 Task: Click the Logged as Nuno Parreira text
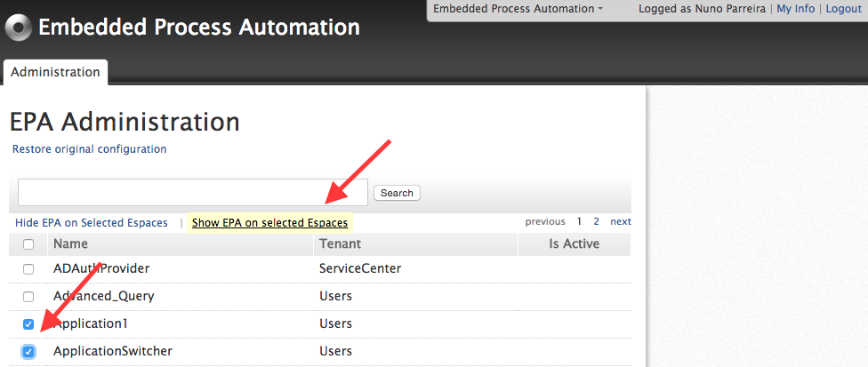click(702, 9)
